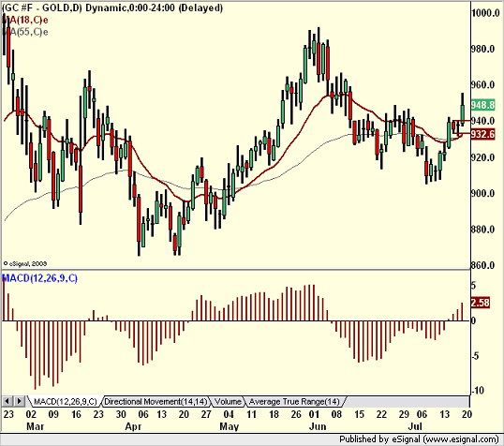504x446 pixels.
Task: Click the MACD(12,26,9,C) study label
Action: click(x=40, y=278)
